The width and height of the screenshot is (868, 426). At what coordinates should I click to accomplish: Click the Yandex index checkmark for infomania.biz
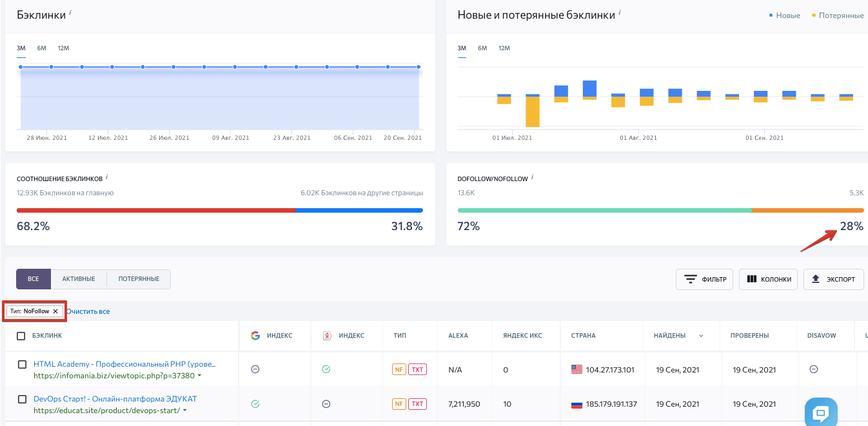tap(326, 369)
